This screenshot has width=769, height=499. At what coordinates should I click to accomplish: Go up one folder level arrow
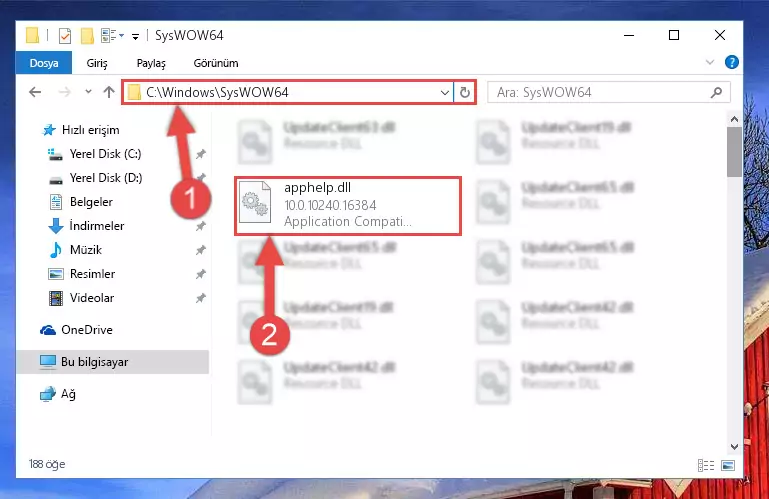pos(109,92)
